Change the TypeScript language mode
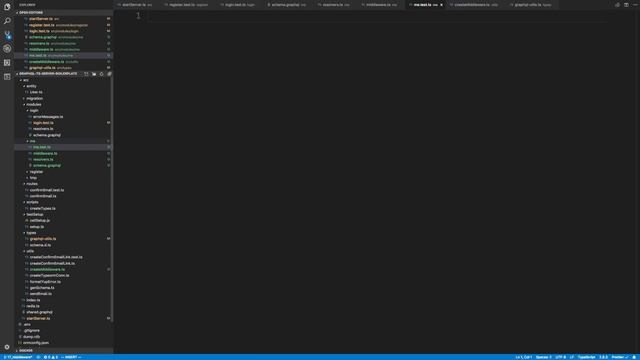This screenshot has width=640, height=360. tap(586, 357)
